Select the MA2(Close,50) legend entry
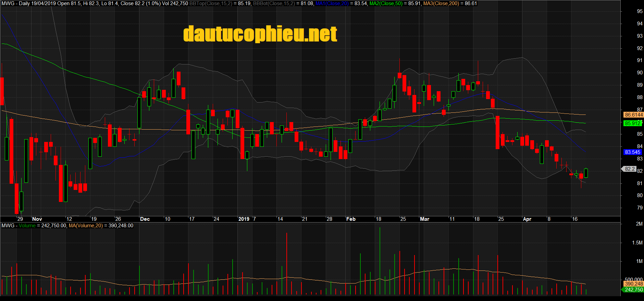644x301 pixels. point(386,3)
